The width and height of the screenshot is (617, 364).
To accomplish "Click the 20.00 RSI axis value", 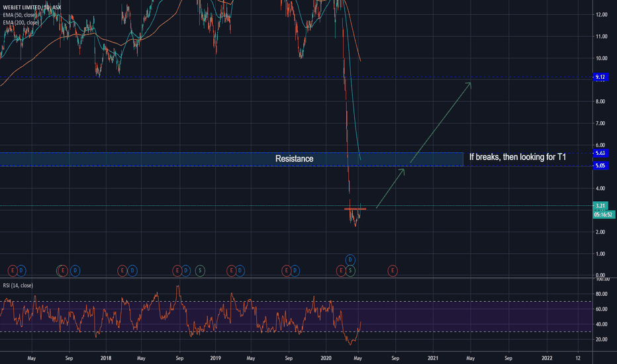I will (602, 340).
